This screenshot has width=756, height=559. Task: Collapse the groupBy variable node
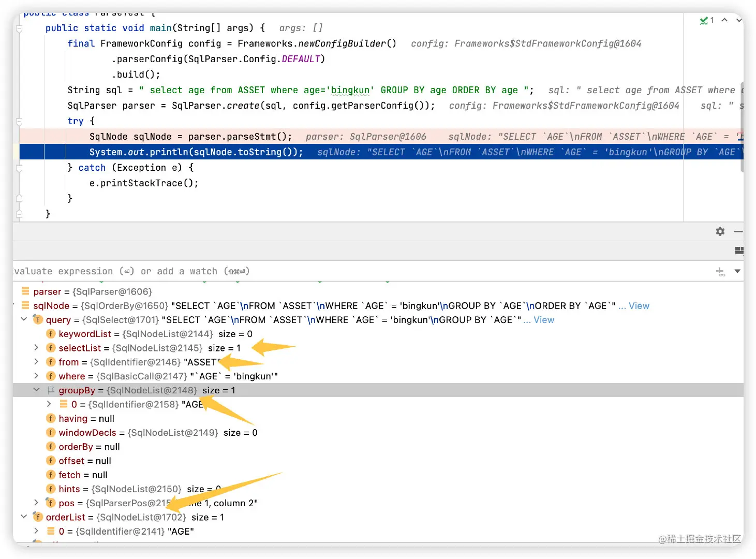(36, 390)
